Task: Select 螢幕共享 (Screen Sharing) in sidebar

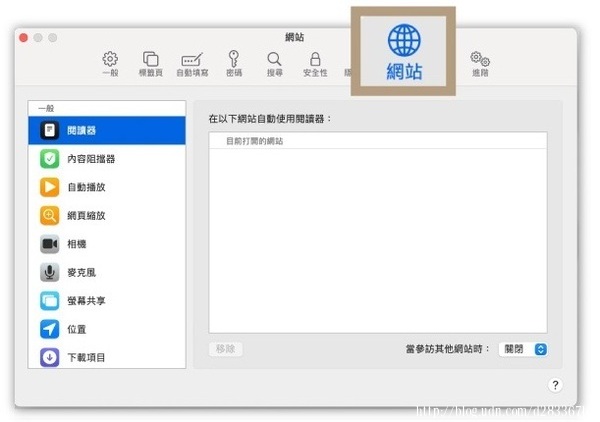Action: (x=107, y=301)
